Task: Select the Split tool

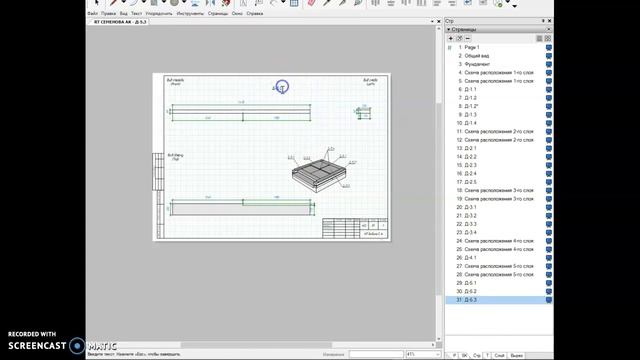Action: [x=342, y=3]
